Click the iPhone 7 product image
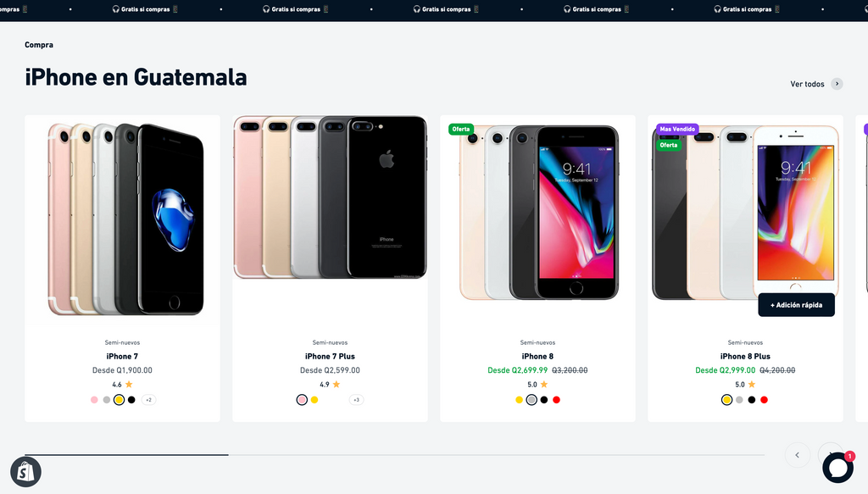This screenshot has height=494, width=868. [x=122, y=219]
